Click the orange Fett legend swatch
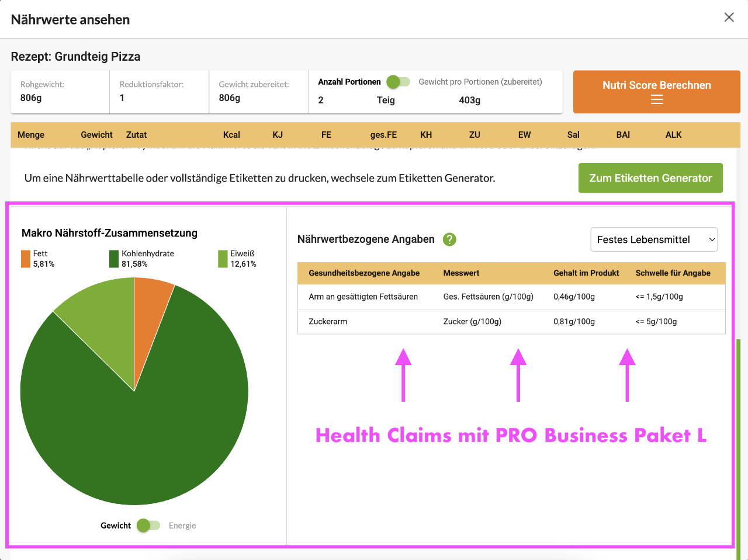Screen dimensions: 748x560 tap(25, 258)
